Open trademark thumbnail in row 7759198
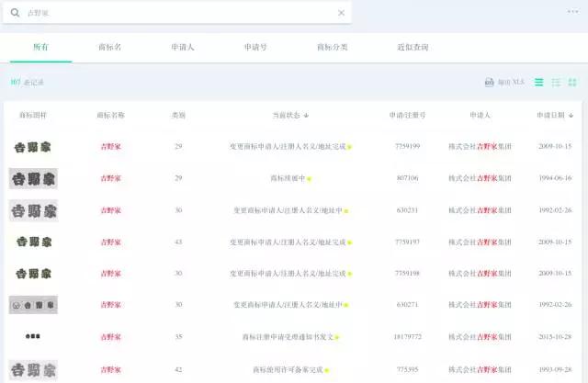The width and height of the screenshot is (588, 383). click(33, 274)
